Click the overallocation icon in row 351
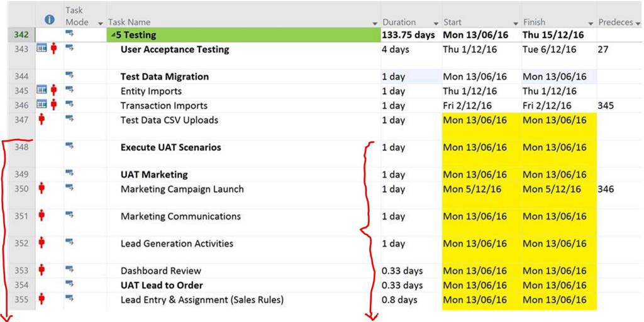 click(41, 215)
